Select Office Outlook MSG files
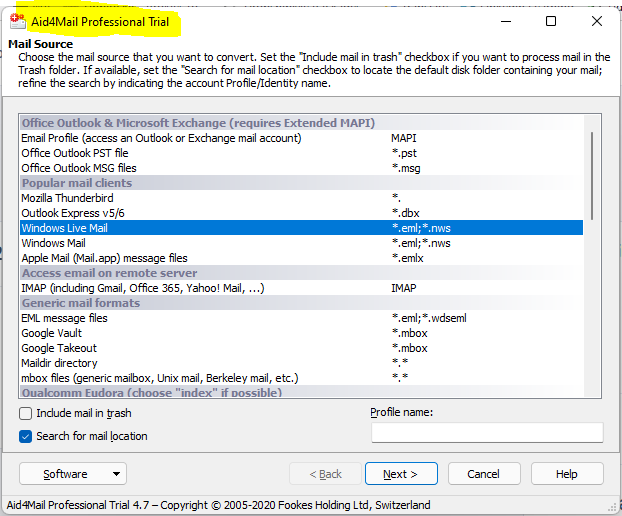 (x=301, y=168)
